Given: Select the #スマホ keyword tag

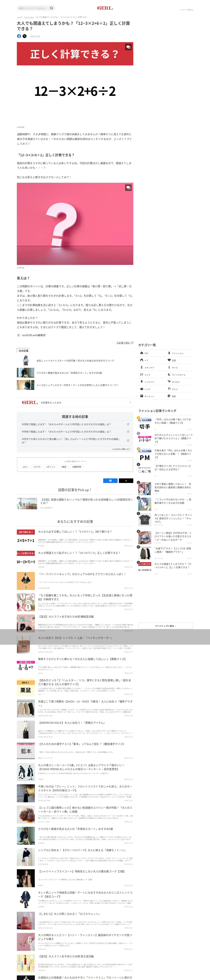Looking at the screenshot, I should [37, 467].
